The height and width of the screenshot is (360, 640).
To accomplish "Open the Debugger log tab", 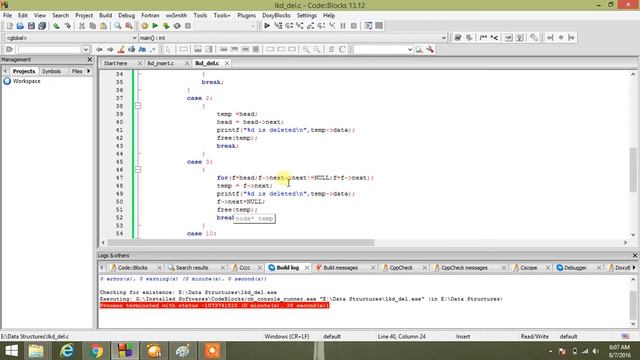I will click(x=575, y=268).
